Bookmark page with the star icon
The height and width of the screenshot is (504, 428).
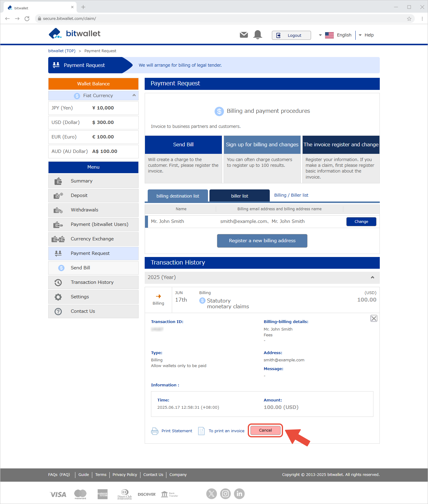coord(409,19)
